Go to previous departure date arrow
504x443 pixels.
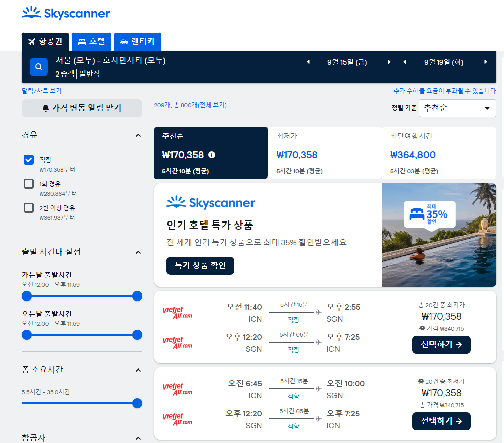[x=308, y=62]
